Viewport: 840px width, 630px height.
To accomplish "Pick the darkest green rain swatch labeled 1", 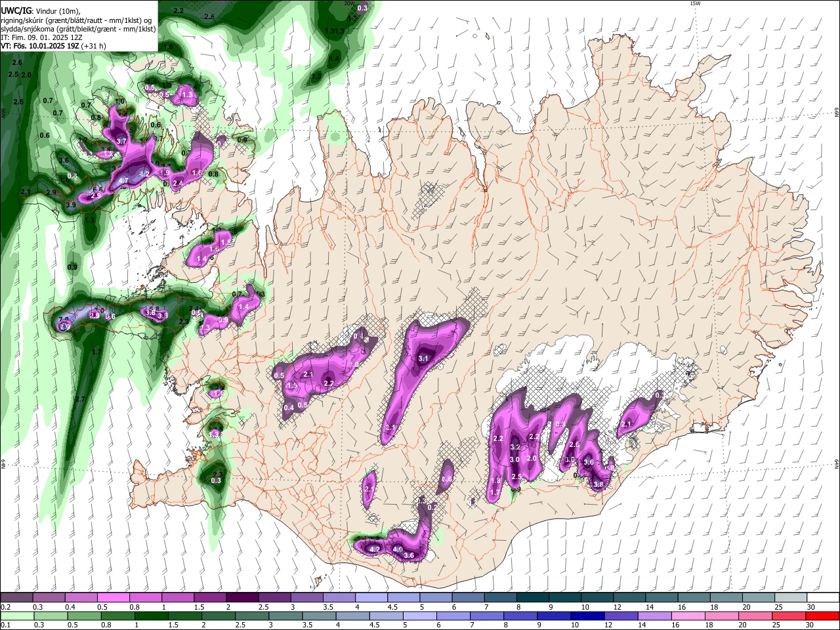I will point(151,616).
